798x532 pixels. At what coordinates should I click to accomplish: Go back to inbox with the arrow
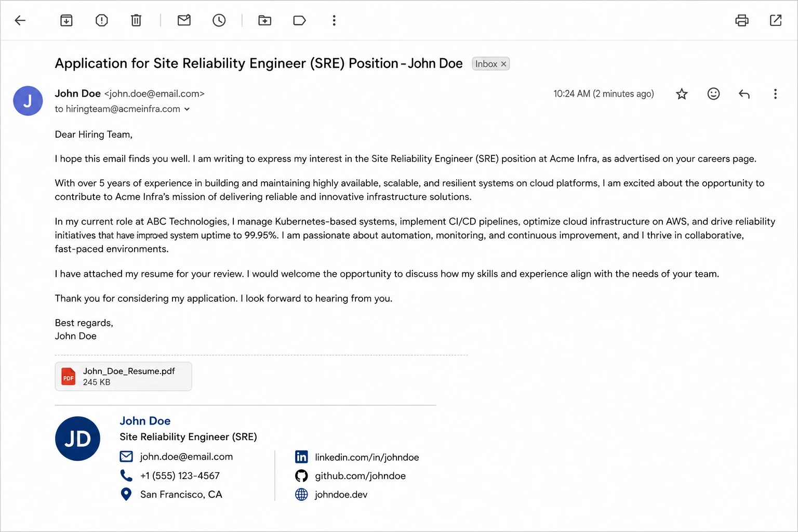coord(20,20)
